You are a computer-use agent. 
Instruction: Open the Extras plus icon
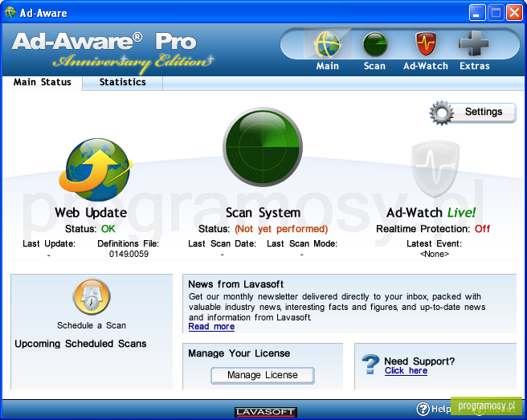coord(474,43)
